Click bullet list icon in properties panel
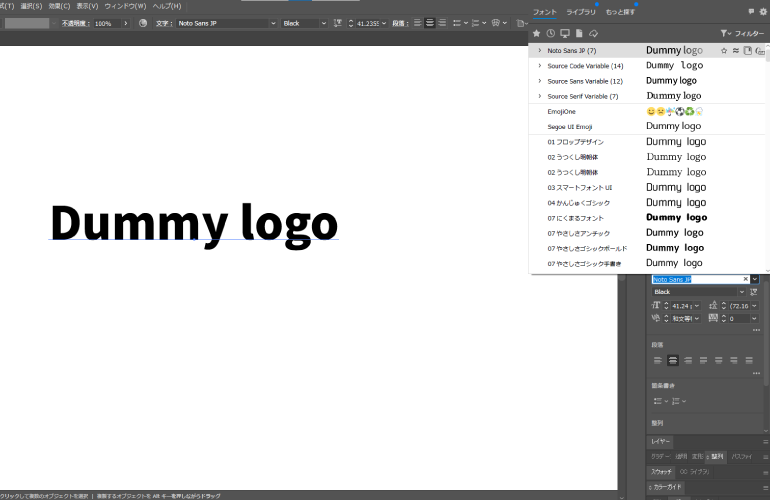 tap(658, 401)
